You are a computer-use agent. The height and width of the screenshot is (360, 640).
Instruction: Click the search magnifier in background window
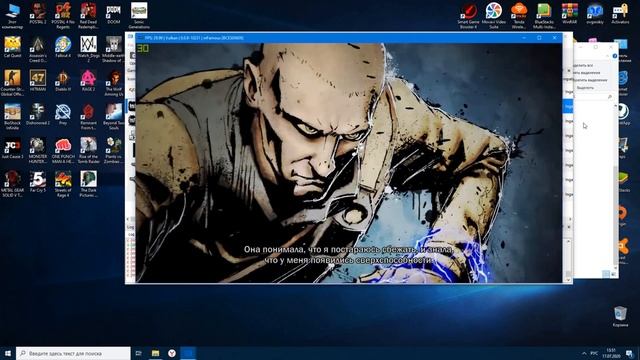[x=610, y=97]
